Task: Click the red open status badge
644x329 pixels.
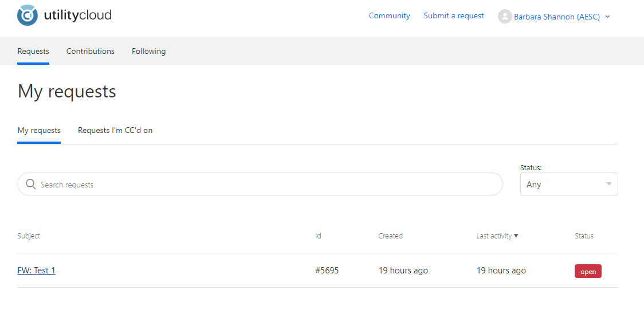Action: pyautogui.click(x=588, y=272)
